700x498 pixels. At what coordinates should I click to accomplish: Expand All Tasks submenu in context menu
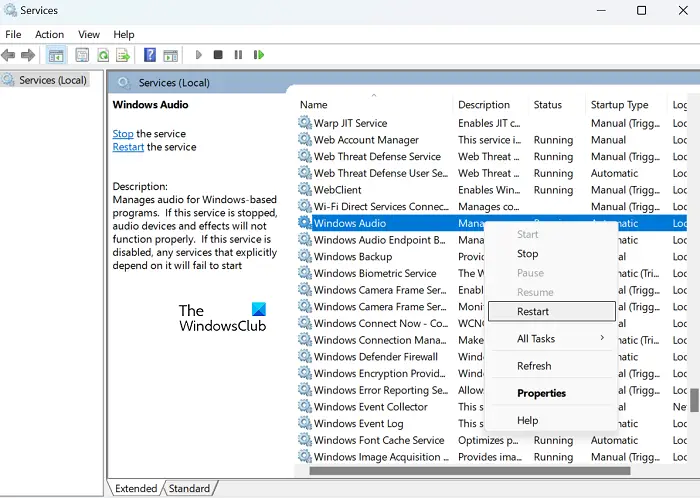[552, 339]
